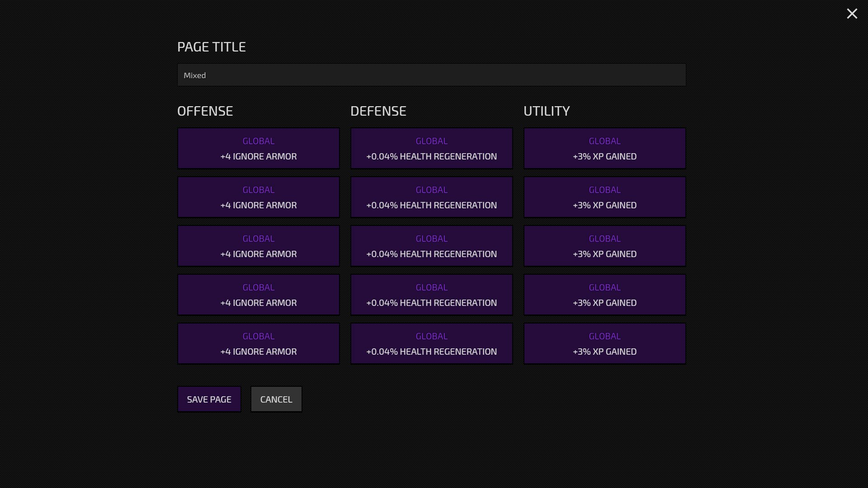Select first Offense Ignore Armor slot

pyautogui.click(x=258, y=148)
